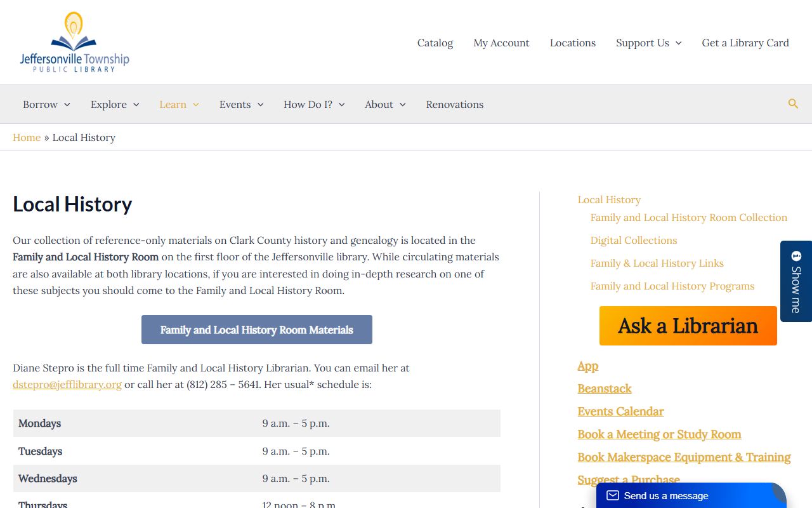Open the Show me side tab
Screen dimensions: 812x508
[796, 281]
